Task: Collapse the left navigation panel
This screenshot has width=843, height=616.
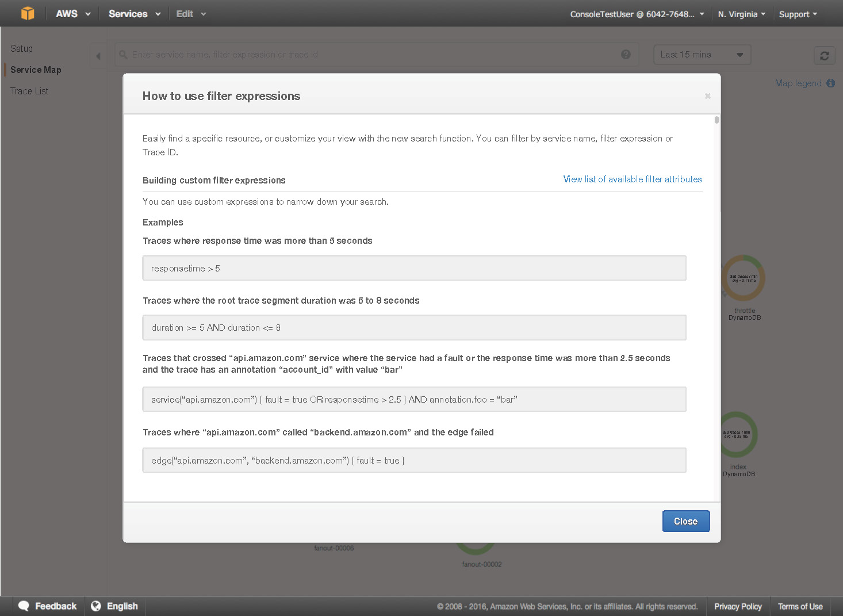Action: (98, 56)
